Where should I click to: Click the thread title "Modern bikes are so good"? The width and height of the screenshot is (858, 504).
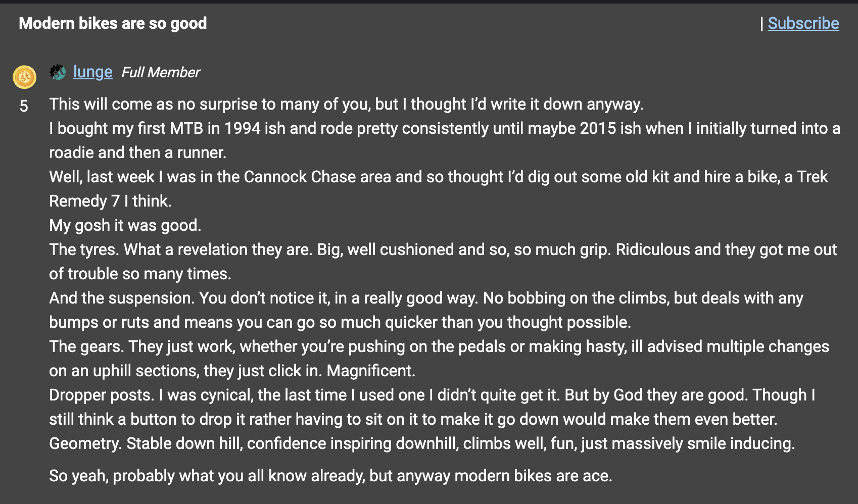tap(113, 23)
